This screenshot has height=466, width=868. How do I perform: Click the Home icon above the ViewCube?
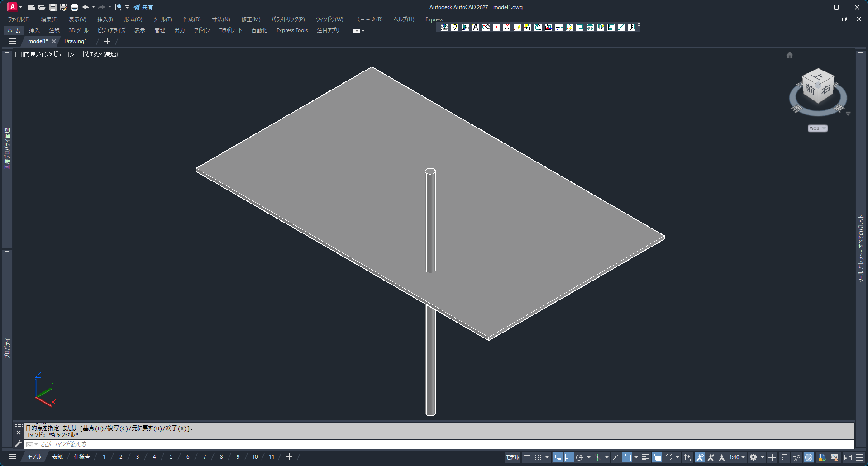[x=790, y=55]
